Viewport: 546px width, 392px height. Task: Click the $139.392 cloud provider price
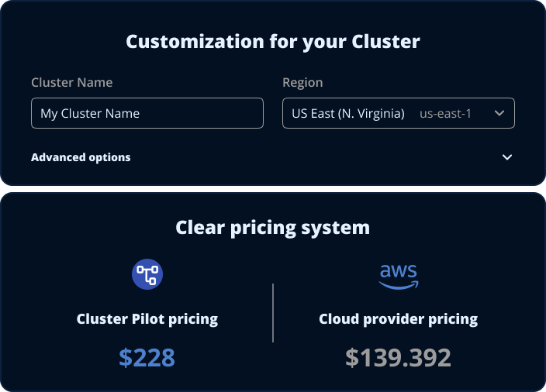(398, 357)
